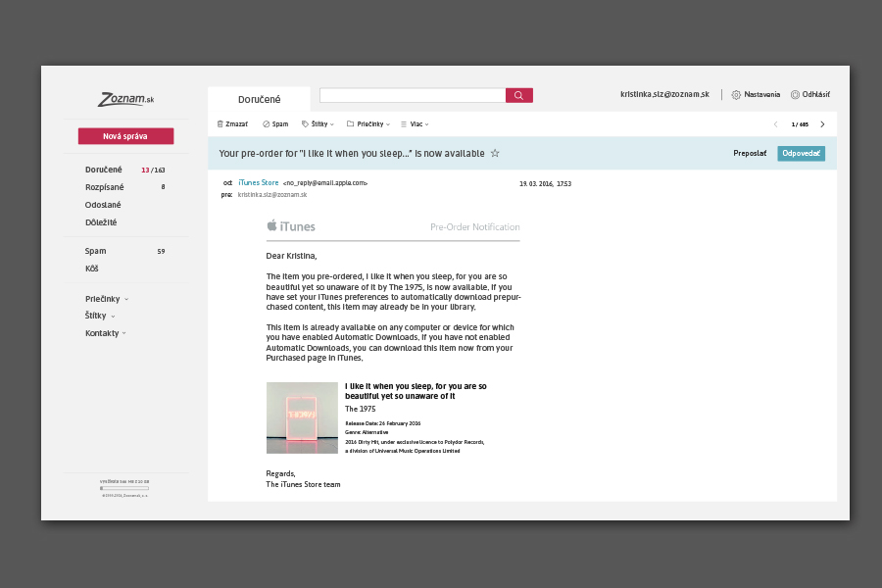Click the Zmazať trash icon

click(x=220, y=124)
